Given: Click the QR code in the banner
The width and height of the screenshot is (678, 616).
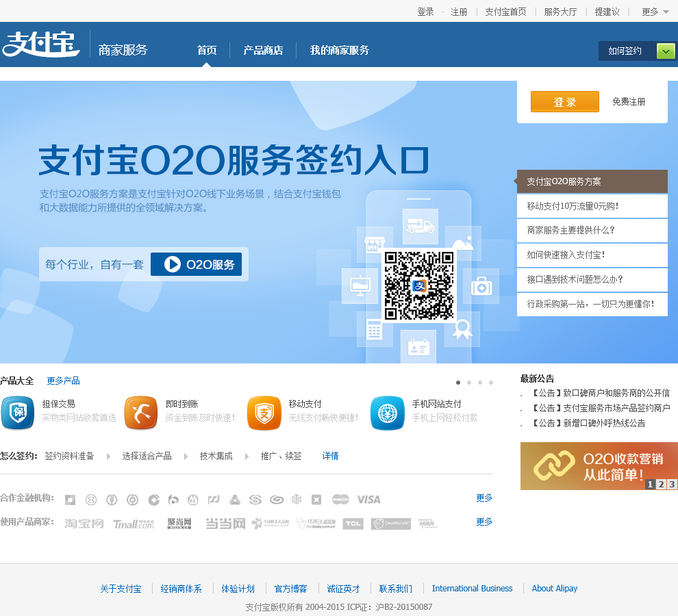Looking at the screenshot, I should click(419, 285).
